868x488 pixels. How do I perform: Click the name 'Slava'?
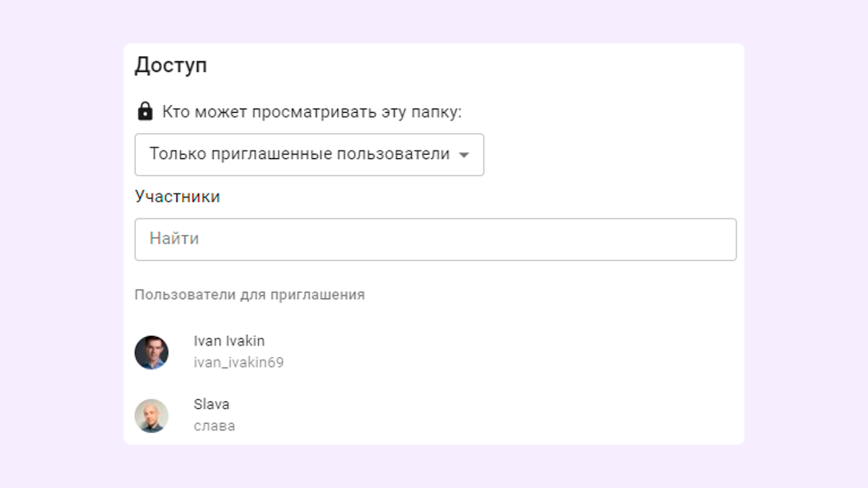pos(212,403)
